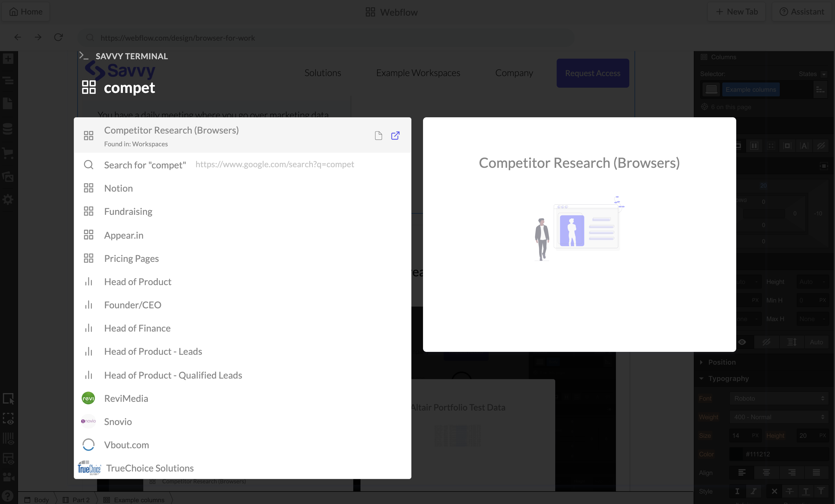
Task: Open Webflow Settings gear panel
Action: [x=8, y=199]
